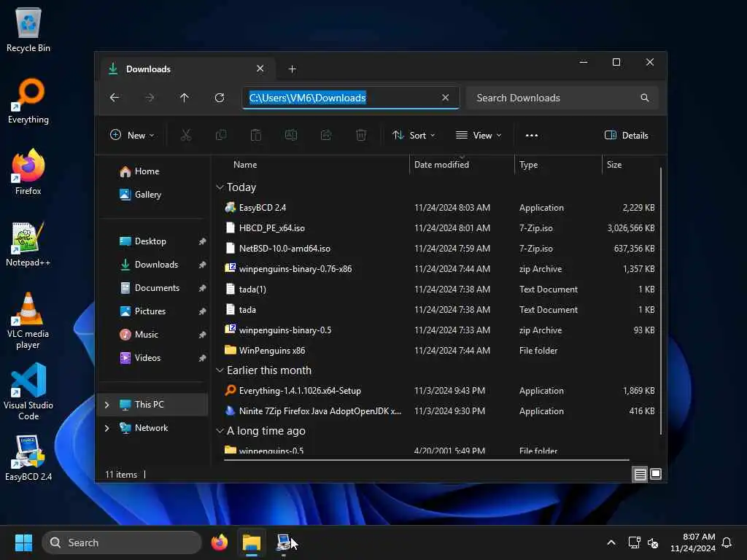This screenshot has height=560, width=747.
Task: Open the Sort dropdown
Action: 414,135
